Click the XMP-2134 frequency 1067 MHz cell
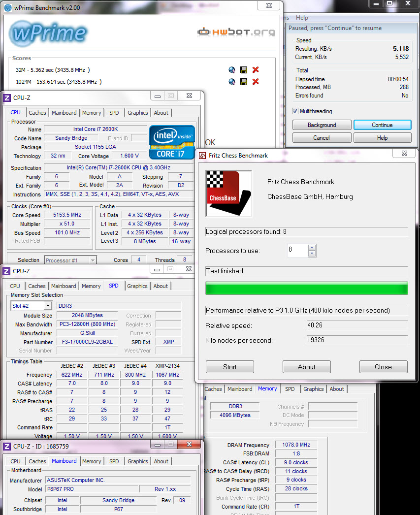Screen dimensions: 420x515 pyautogui.click(x=167, y=375)
